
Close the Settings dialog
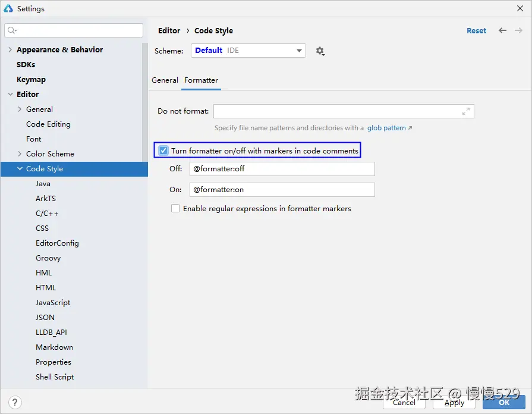pyautogui.click(x=520, y=8)
